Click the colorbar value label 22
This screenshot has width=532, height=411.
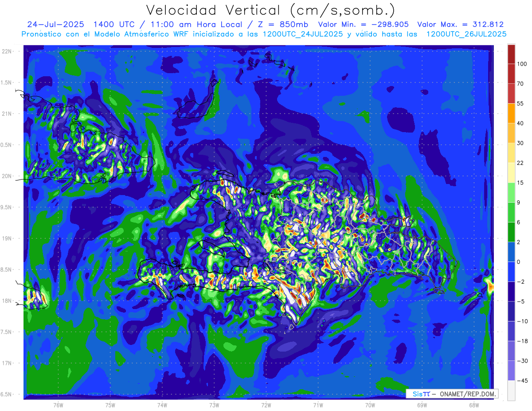(520, 163)
